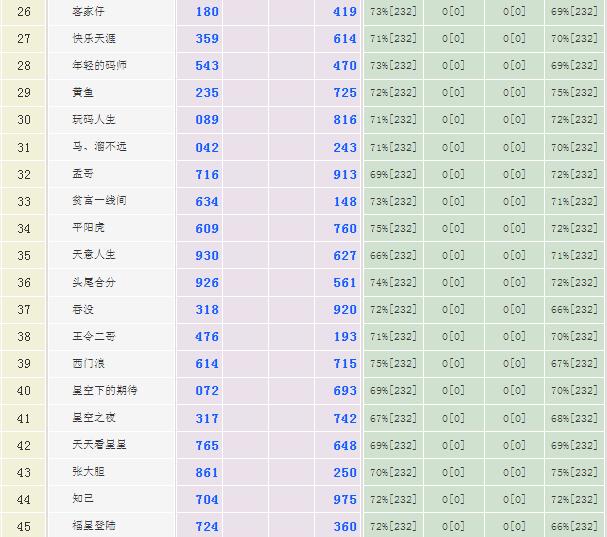Screen dimensions: 607x537
Task: Click the blue number 180 in row 26
Action: 207,13
